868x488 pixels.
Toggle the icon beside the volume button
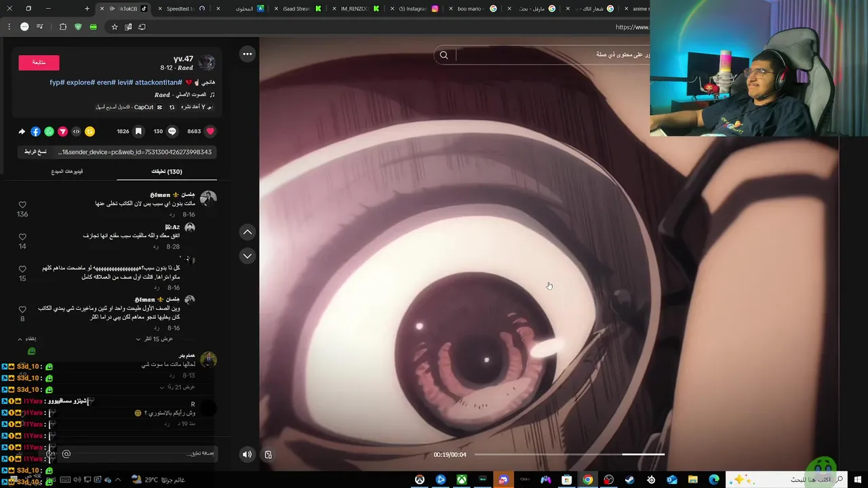click(268, 454)
